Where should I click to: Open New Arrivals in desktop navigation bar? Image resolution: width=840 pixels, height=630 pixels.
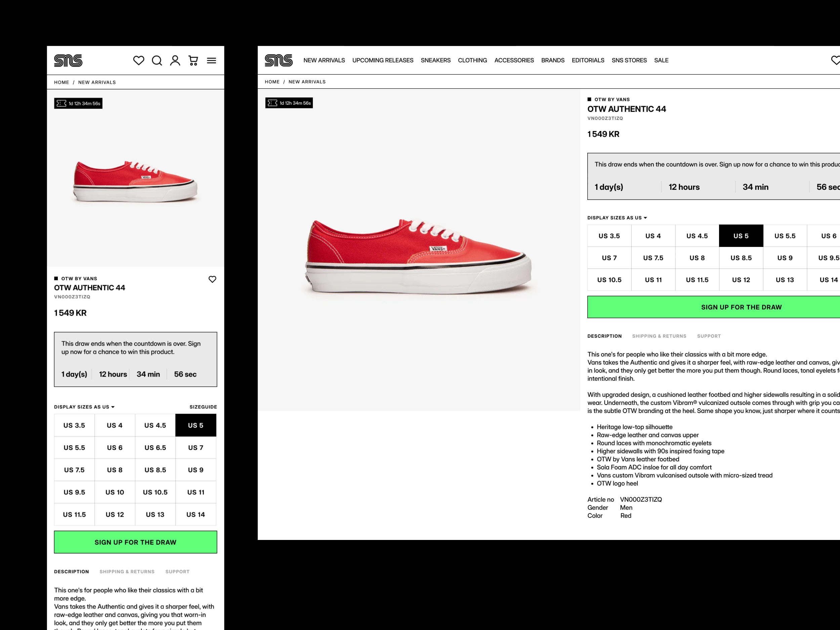324,60
